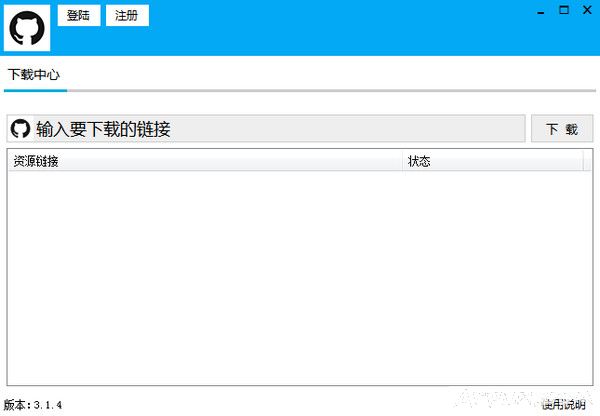Click the blue underline beneath 下载中心

(x=34, y=90)
